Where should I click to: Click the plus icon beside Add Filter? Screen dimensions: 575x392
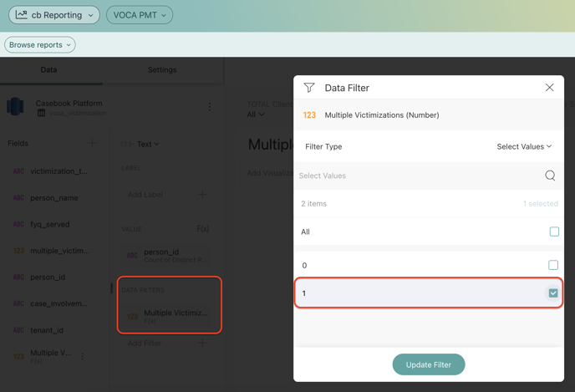pos(202,343)
